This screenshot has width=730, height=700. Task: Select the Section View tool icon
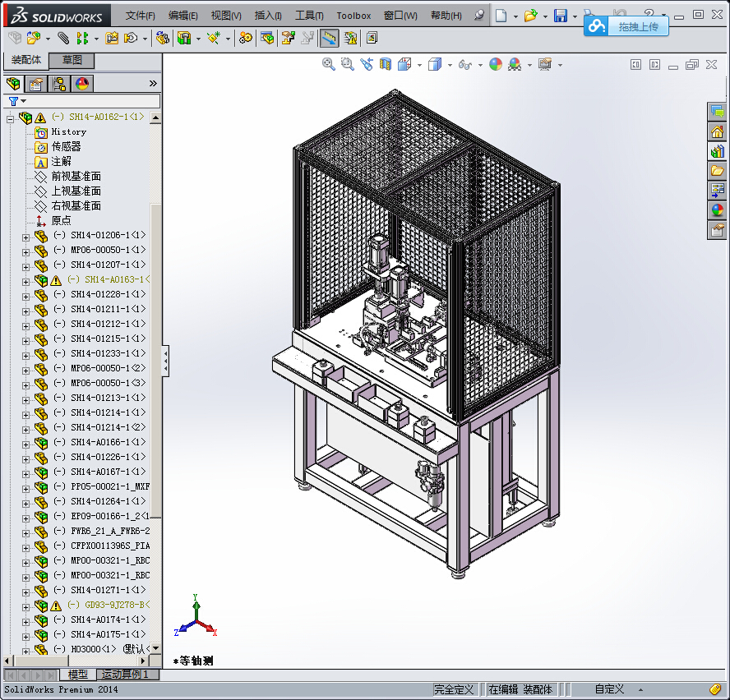tap(386, 64)
